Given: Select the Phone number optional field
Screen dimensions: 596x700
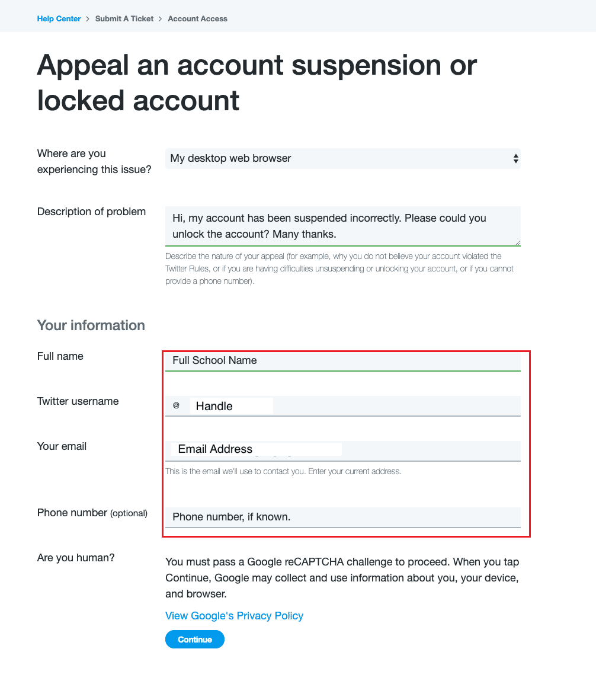Looking at the screenshot, I should click(342, 517).
